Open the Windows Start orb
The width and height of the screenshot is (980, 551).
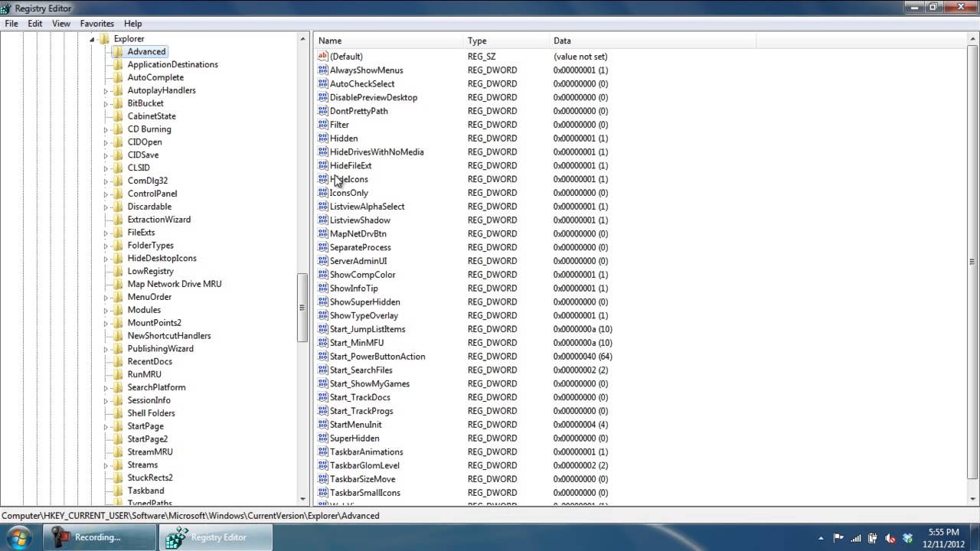pyautogui.click(x=18, y=536)
